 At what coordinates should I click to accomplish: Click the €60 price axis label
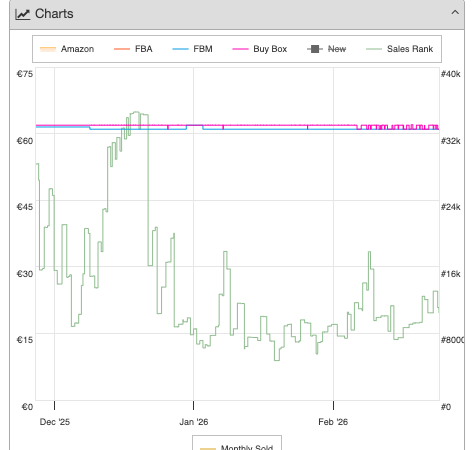tap(25, 141)
